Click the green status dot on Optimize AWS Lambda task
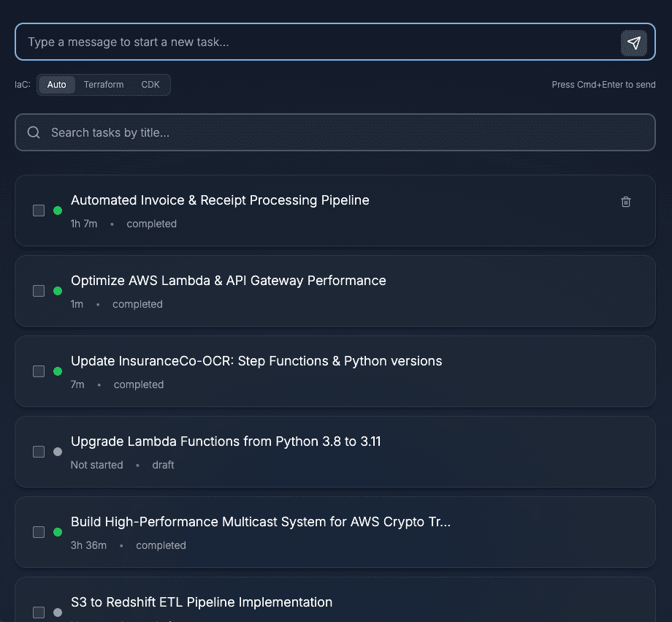Screen dimensions: 672x622 58,291
